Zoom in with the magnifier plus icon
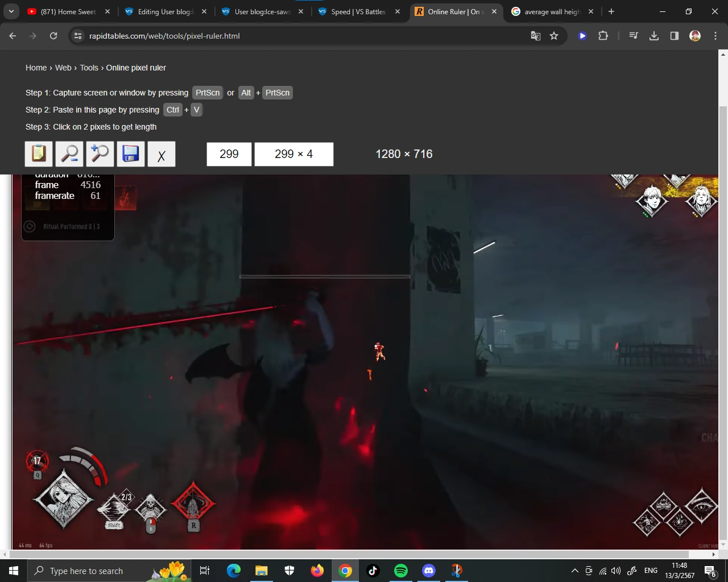The width and height of the screenshot is (728, 582). point(100,154)
